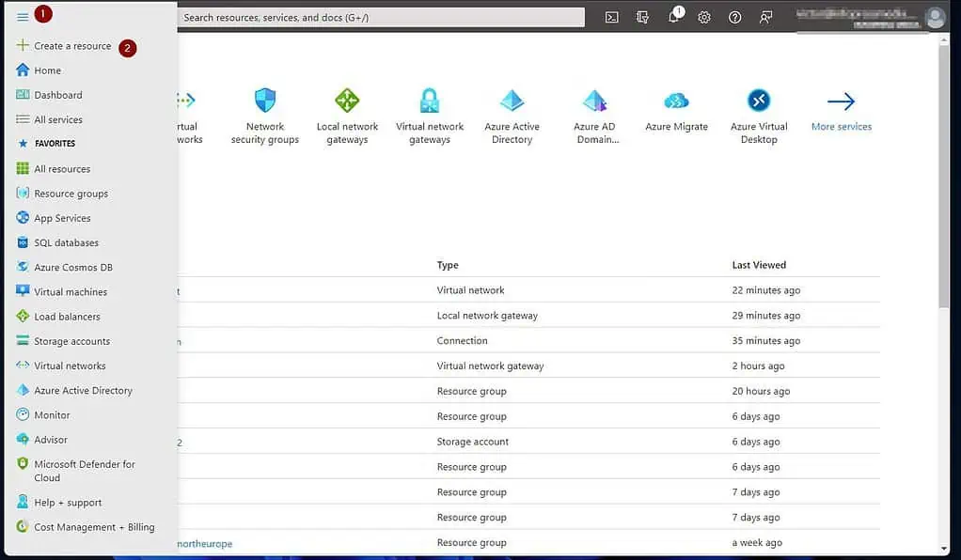Open Network security groups service icon
The height and width of the screenshot is (560, 961).
point(265,101)
